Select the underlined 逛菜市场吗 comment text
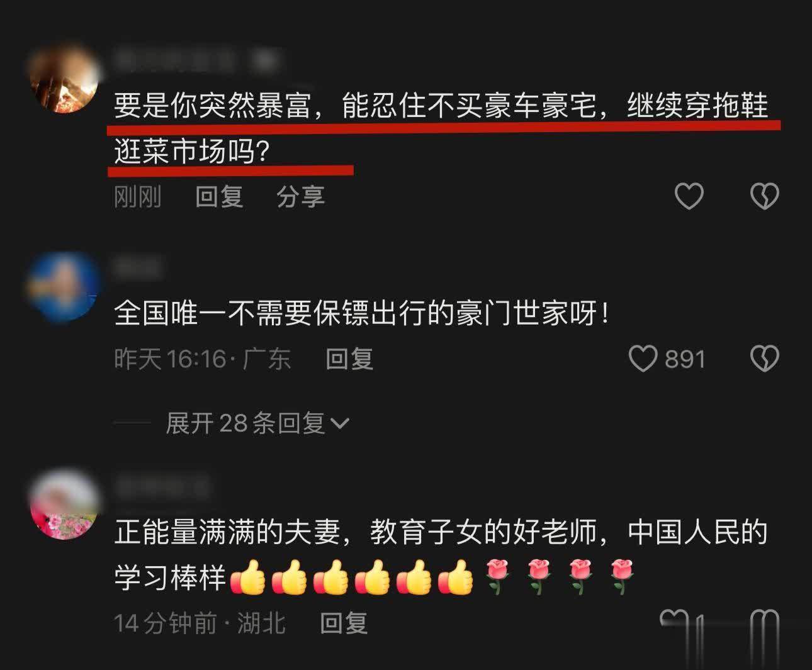The width and height of the screenshot is (812, 670). pyautogui.click(x=192, y=151)
